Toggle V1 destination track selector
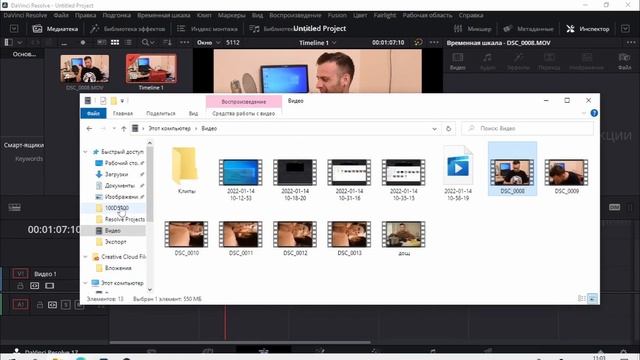 [x=20, y=273]
